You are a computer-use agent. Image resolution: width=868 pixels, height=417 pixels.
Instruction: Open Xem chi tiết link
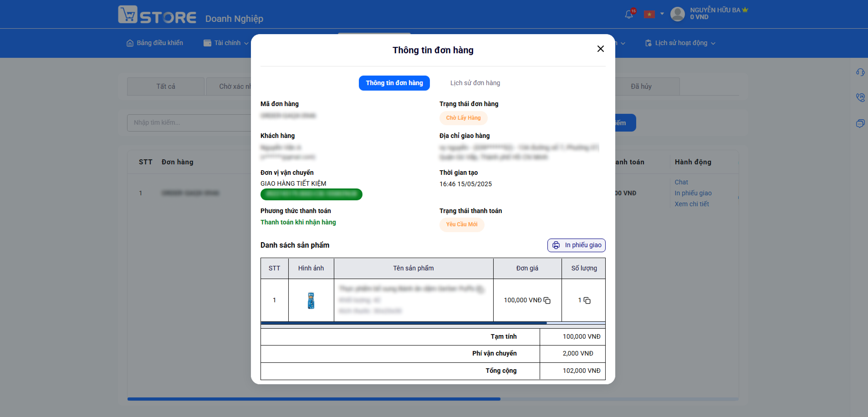coord(692,204)
